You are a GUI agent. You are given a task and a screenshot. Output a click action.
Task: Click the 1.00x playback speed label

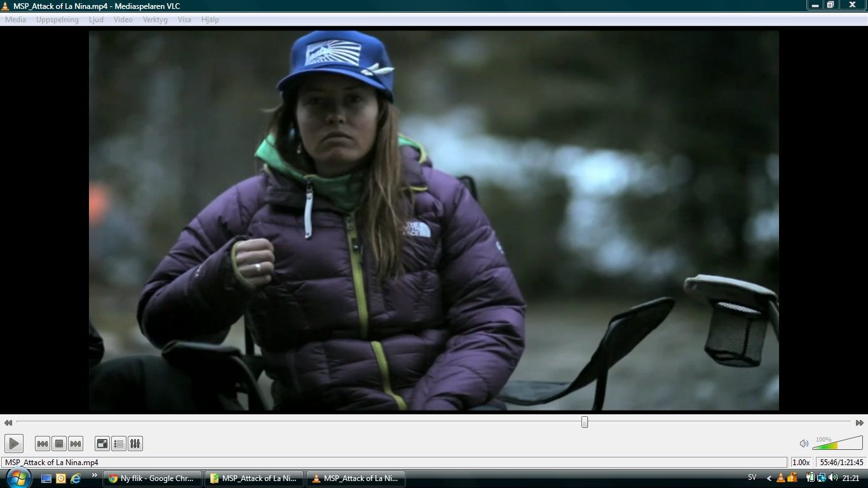801,463
